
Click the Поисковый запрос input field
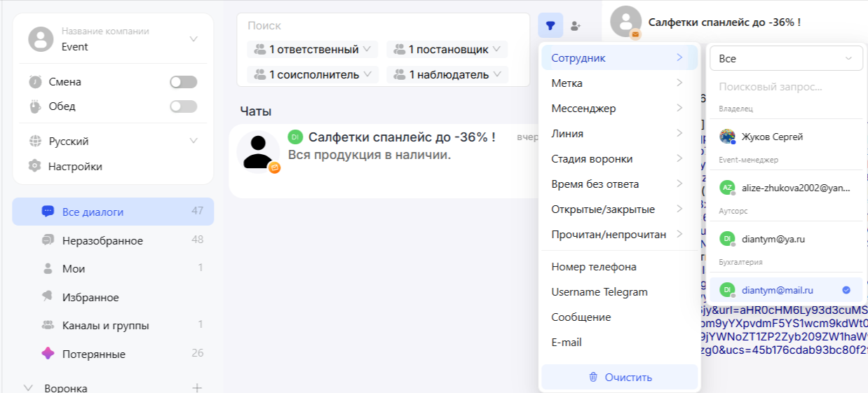[x=785, y=88]
